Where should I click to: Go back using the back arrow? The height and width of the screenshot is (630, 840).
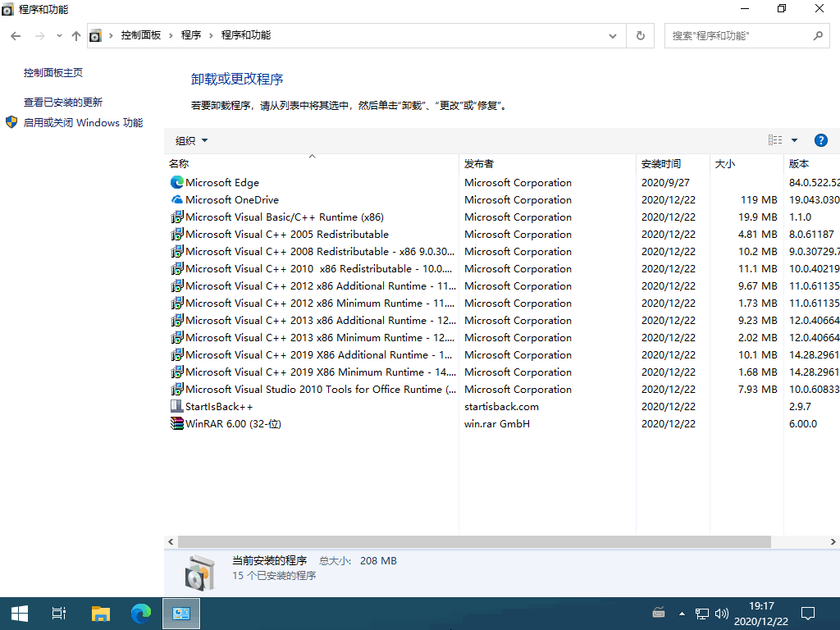tap(16, 36)
